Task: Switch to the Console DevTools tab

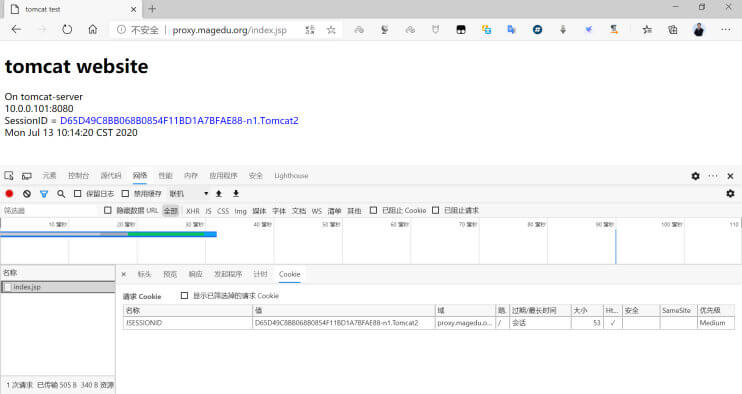Action: [79, 175]
